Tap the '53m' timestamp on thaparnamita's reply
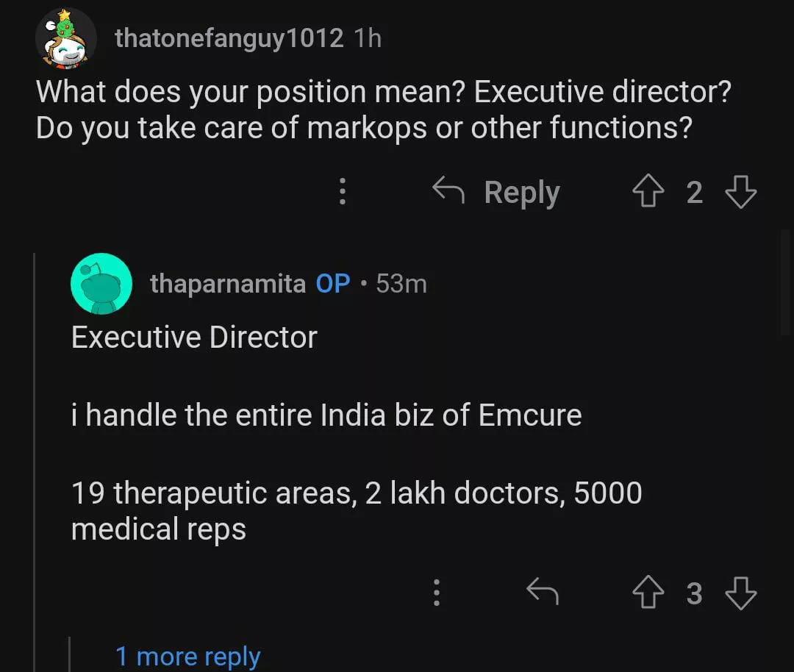Viewport: 794px width, 672px height. [401, 284]
